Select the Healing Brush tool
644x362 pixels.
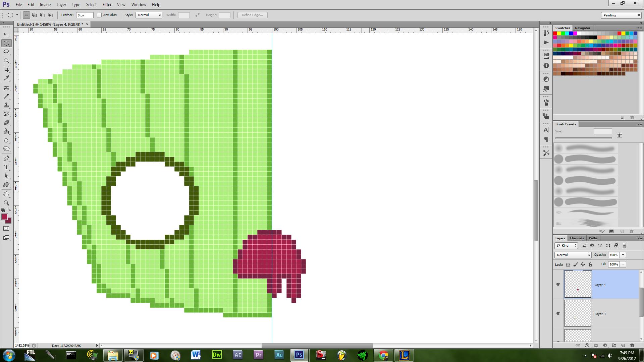click(6, 88)
